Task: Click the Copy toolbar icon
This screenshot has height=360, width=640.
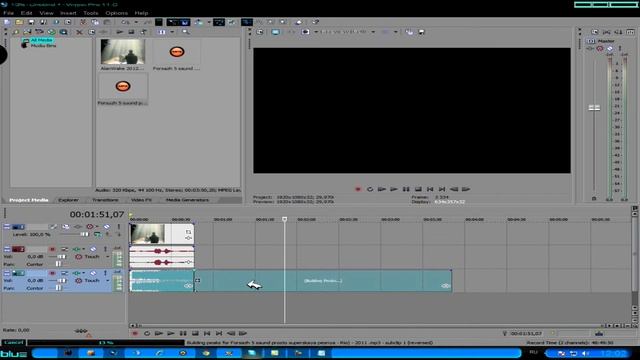Action: point(95,22)
